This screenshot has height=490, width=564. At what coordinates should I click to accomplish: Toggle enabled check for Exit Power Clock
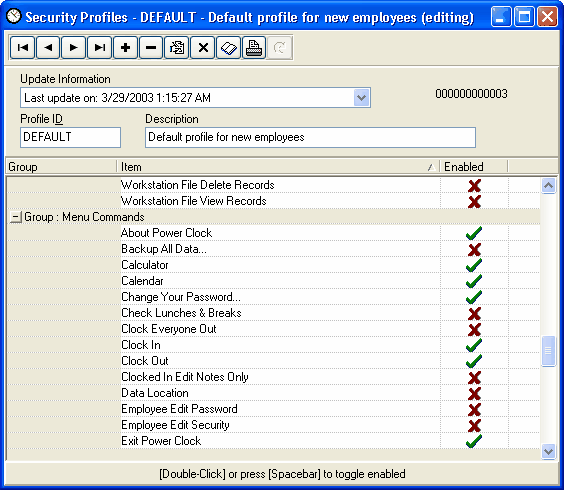[474, 441]
